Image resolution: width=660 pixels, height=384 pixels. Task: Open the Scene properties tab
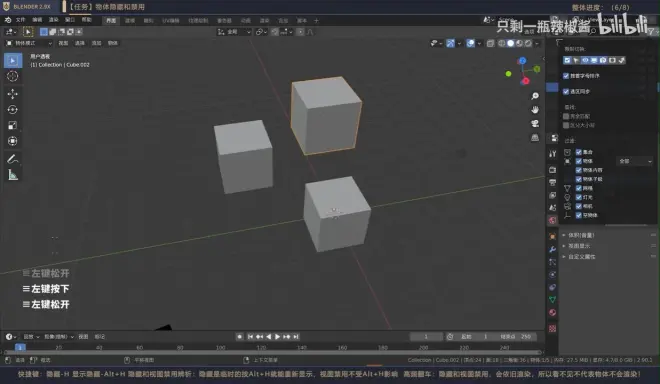pyautogui.click(x=553, y=208)
